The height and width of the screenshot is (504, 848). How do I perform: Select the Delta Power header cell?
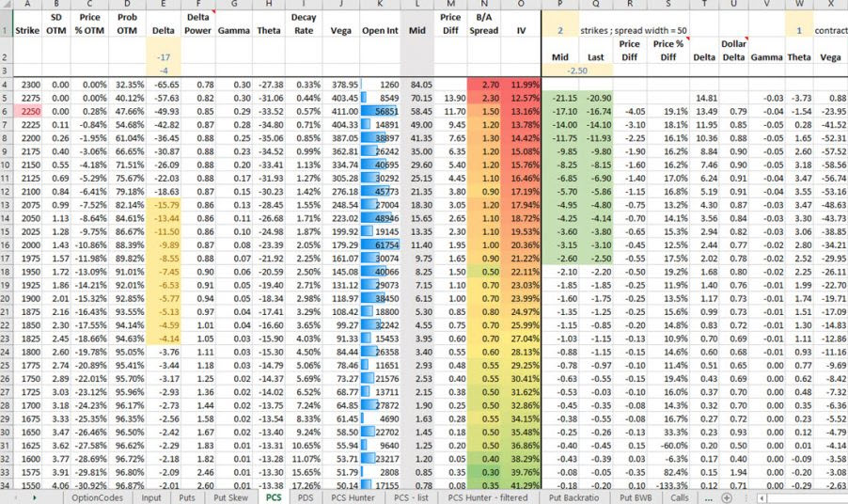coord(198,24)
